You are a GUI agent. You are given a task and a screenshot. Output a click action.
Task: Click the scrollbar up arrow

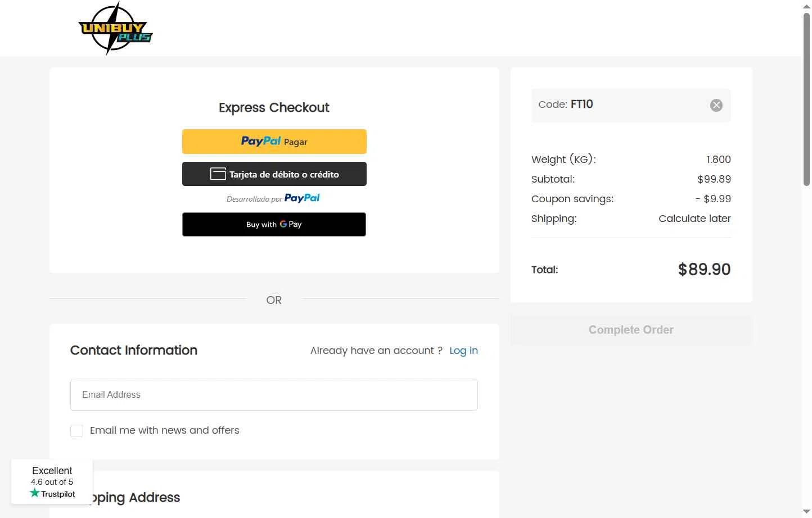point(806,6)
